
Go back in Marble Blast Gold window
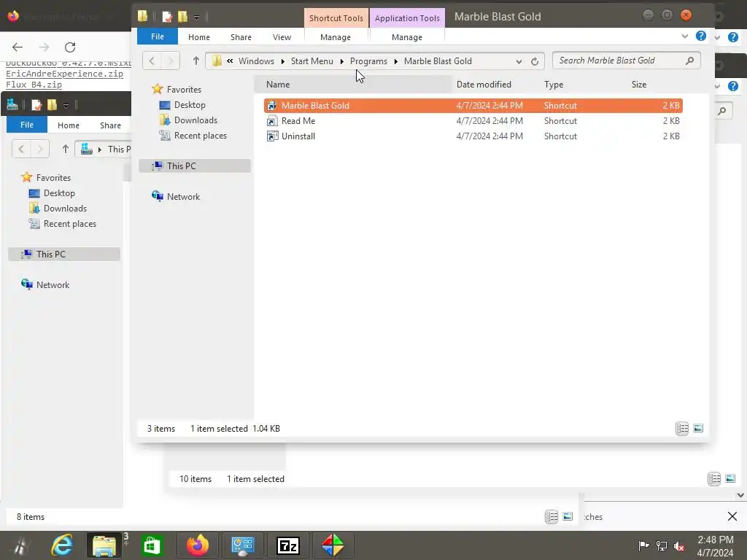[x=152, y=61]
